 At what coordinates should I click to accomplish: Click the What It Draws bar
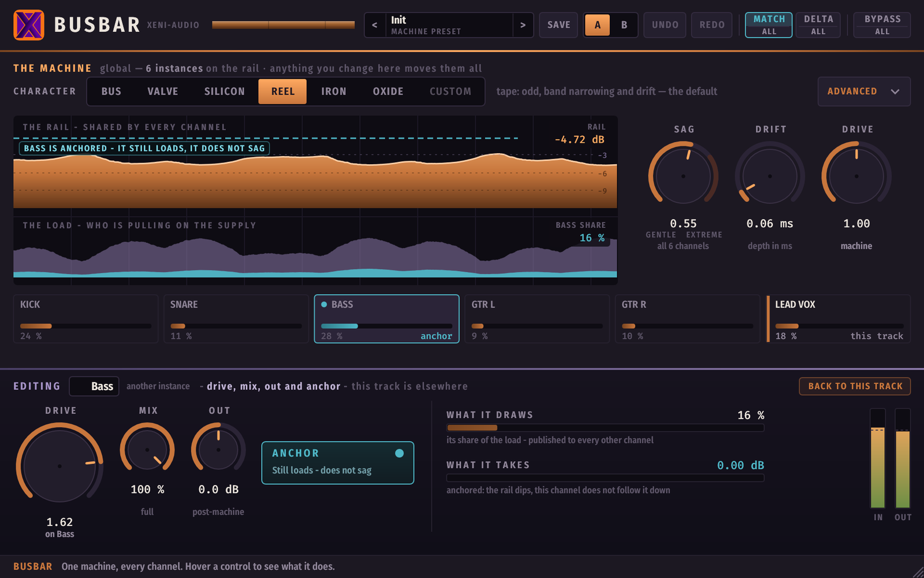tap(605, 428)
